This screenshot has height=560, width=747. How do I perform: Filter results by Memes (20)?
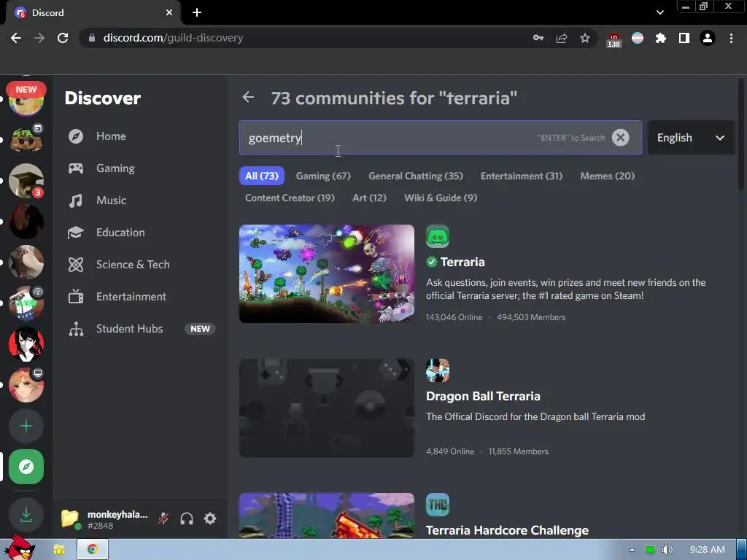(607, 176)
